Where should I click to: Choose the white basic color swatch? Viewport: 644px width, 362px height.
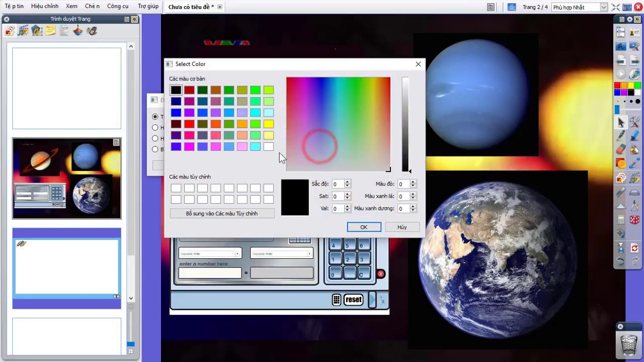click(x=269, y=147)
